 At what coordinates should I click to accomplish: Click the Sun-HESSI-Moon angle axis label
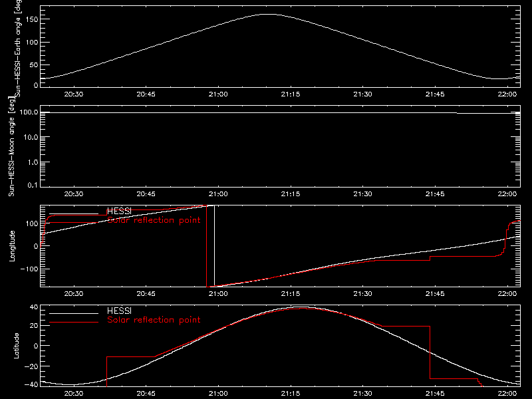[11, 147]
